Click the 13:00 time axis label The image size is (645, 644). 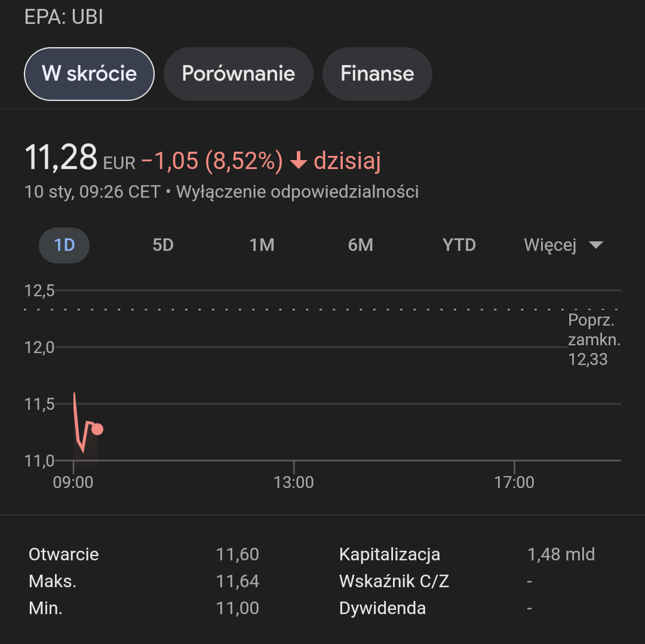[x=294, y=482]
